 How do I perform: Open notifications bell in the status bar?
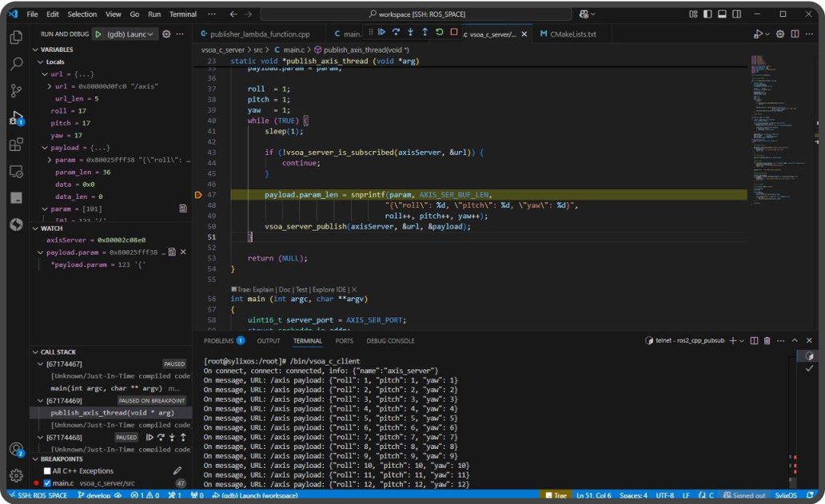[x=810, y=495]
